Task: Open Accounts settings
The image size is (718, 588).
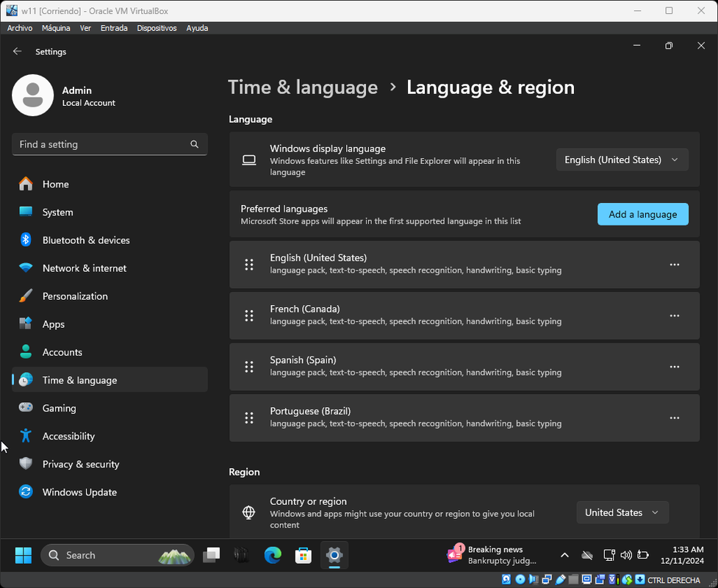Action: point(110,352)
